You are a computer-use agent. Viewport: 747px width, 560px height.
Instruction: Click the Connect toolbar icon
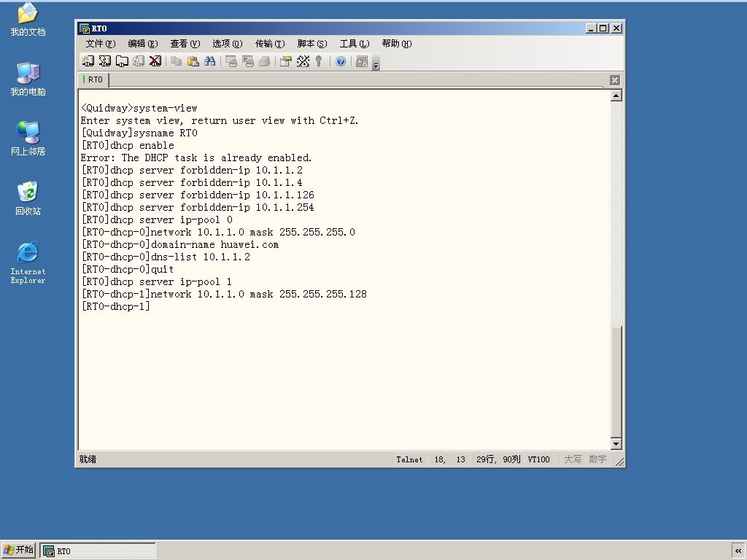[88, 61]
